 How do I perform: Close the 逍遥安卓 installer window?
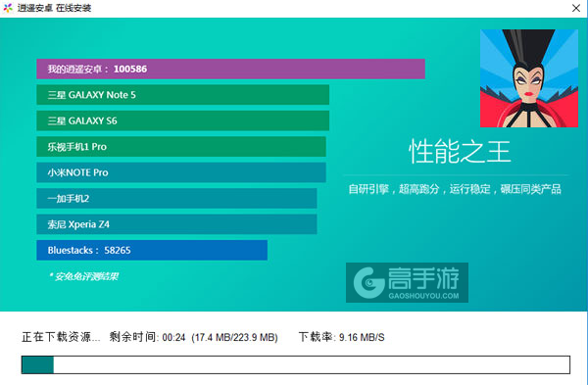[x=576, y=8]
